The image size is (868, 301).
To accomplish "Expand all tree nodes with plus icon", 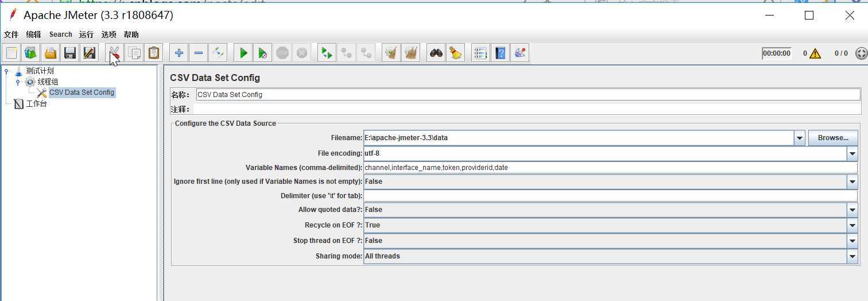I will pyautogui.click(x=179, y=53).
